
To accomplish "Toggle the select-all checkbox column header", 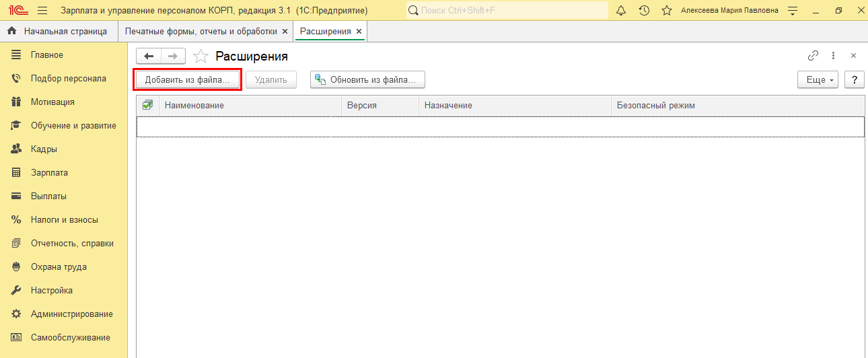I will coord(147,105).
